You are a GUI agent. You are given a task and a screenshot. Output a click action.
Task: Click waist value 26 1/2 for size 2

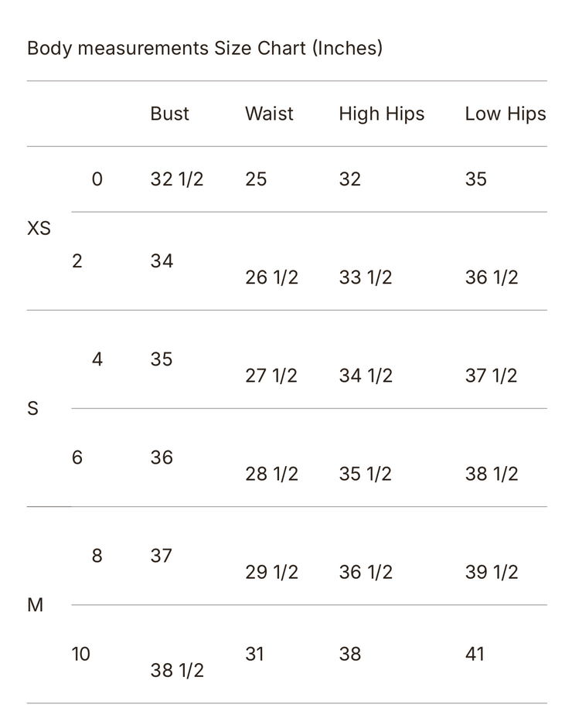click(x=271, y=277)
